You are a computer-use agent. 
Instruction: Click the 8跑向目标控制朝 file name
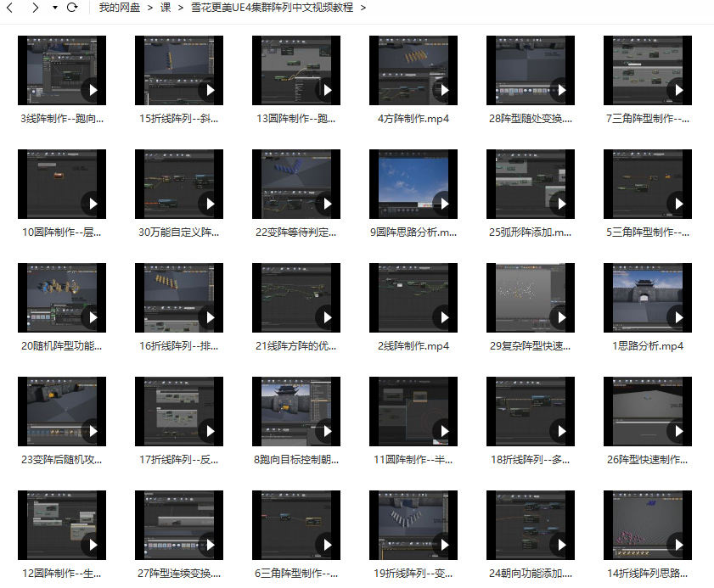click(x=296, y=460)
